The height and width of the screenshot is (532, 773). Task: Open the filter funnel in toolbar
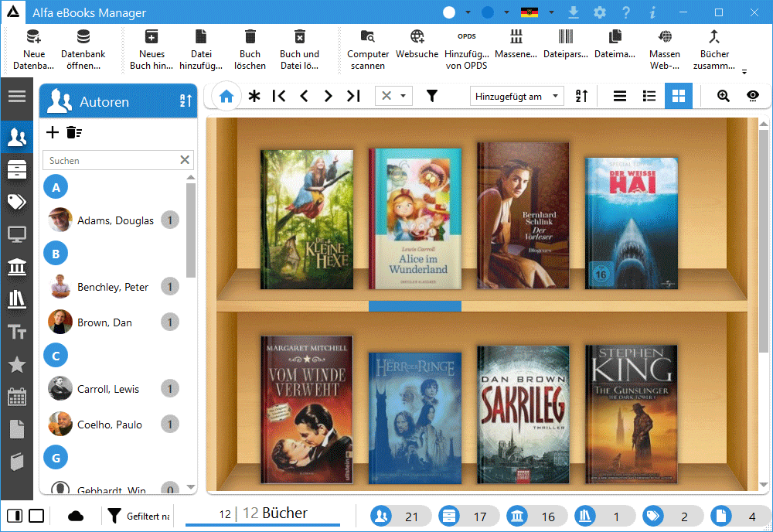(x=432, y=96)
